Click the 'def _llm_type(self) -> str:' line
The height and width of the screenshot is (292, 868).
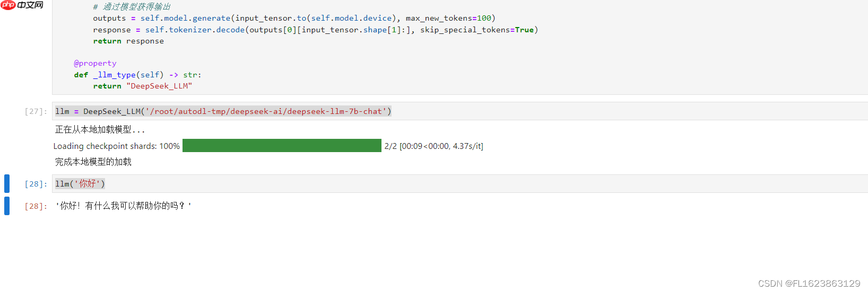pos(138,75)
